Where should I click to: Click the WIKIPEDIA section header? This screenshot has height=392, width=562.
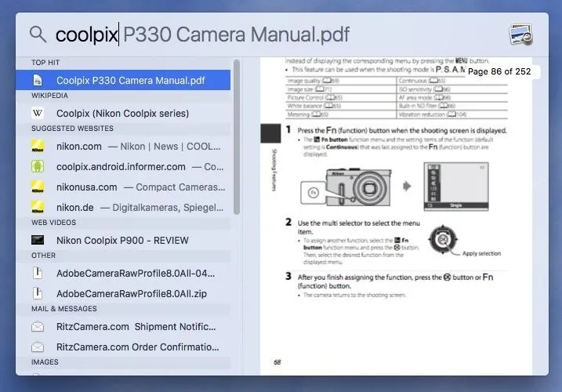click(x=49, y=96)
